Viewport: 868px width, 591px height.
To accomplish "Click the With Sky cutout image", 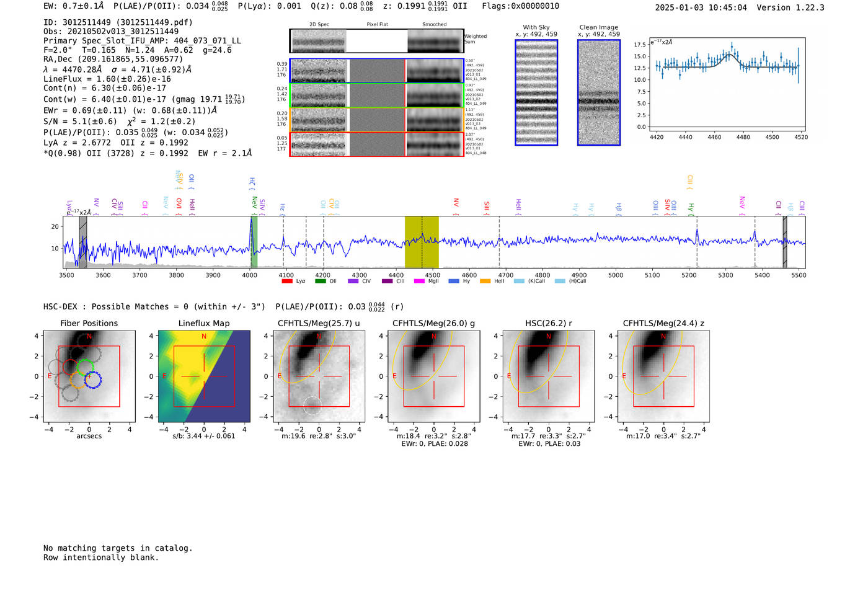I will point(536,92).
